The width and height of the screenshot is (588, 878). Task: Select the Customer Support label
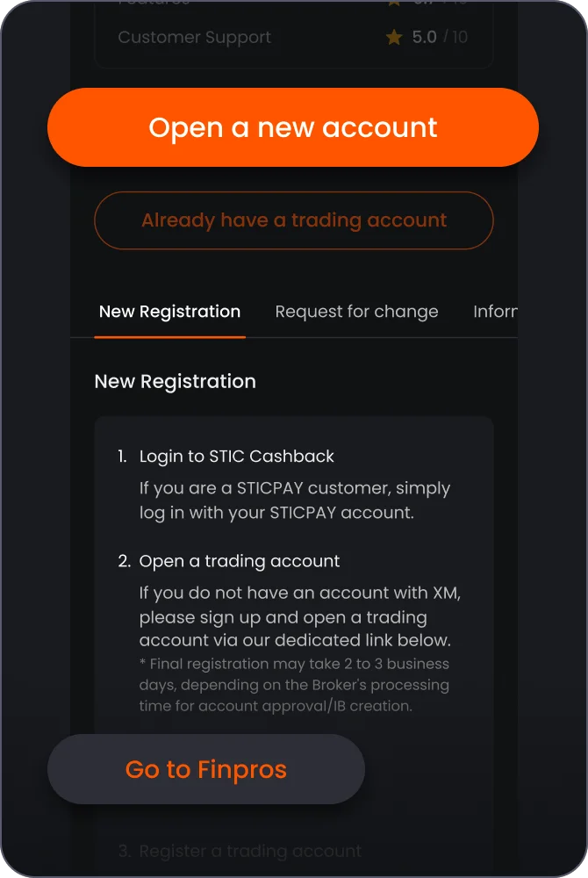point(194,38)
